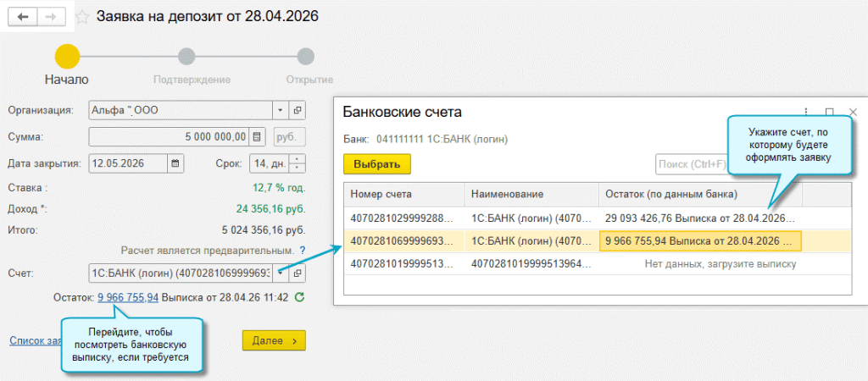Click bank label 041111111 1С:БАНК (логин)
The image size is (868, 381).
point(442,139)
